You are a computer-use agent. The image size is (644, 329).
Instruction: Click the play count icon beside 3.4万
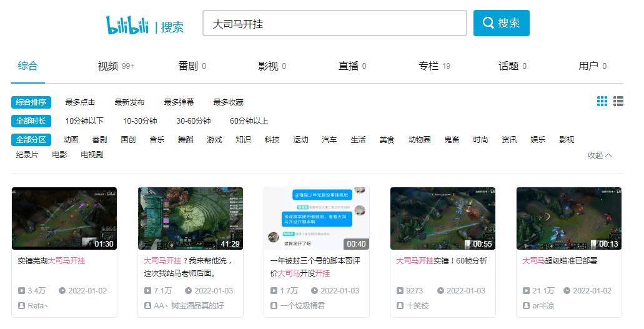pyautogui.click(x=21, y=291)
